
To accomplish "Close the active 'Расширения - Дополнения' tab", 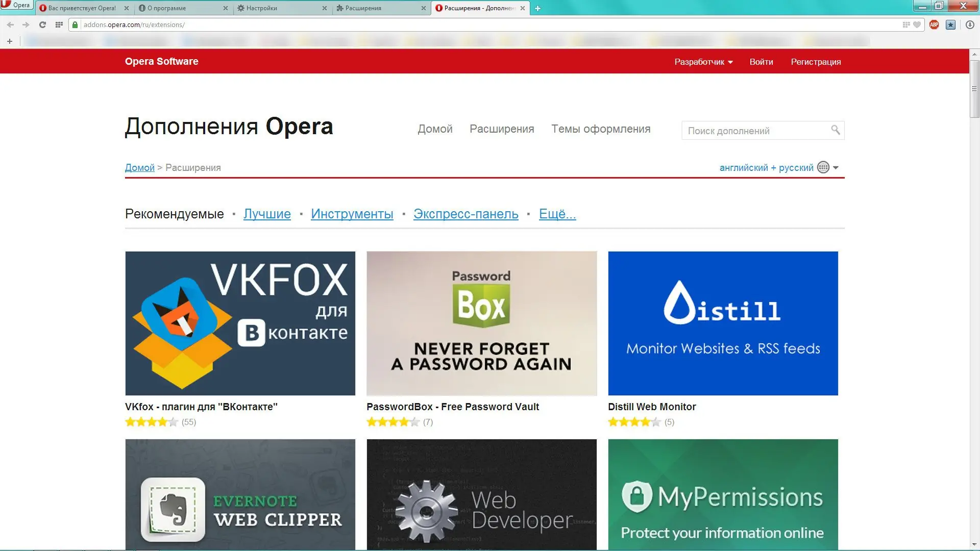I will [523, 8].
